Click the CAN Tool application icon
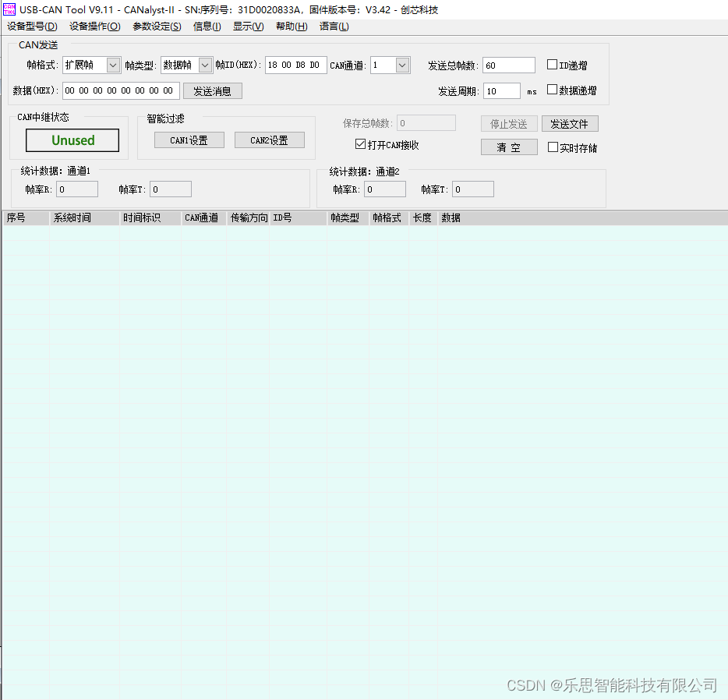 point(8,9)
